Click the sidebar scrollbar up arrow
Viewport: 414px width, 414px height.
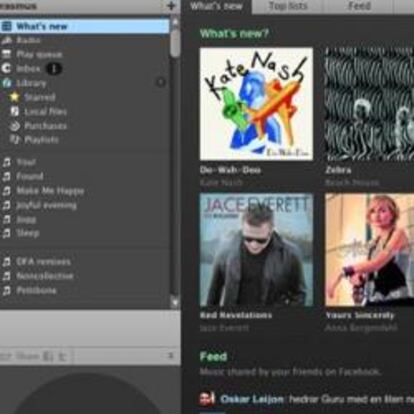[175, 23]
